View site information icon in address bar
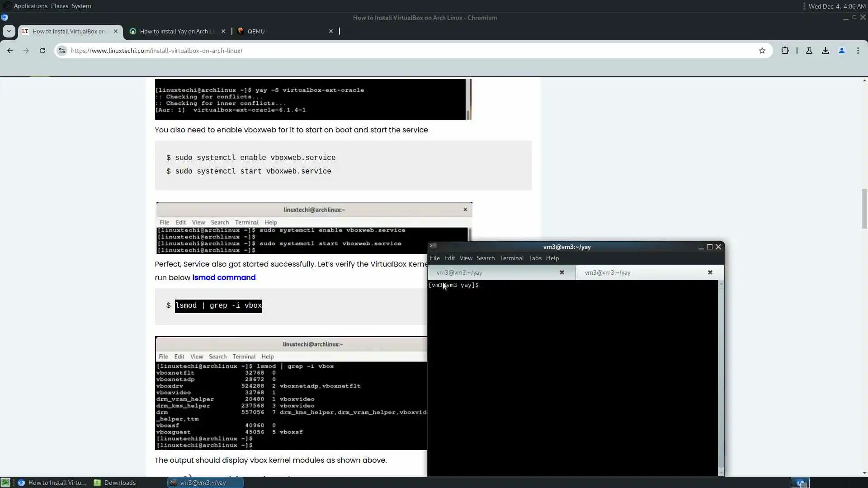The image size is (868, 488). [x=62, y=51]
